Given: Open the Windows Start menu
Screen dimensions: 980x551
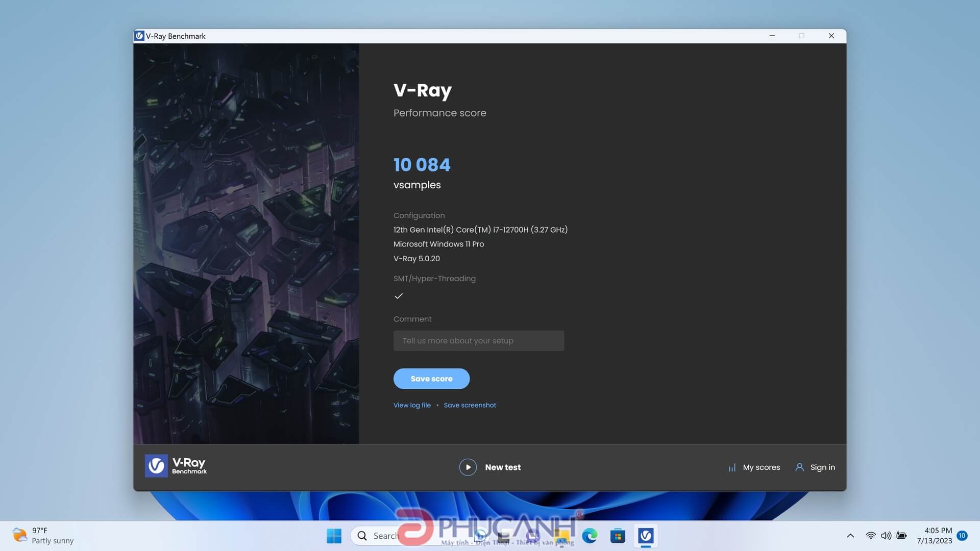Looking at the screenshot, I should point(334,536).
